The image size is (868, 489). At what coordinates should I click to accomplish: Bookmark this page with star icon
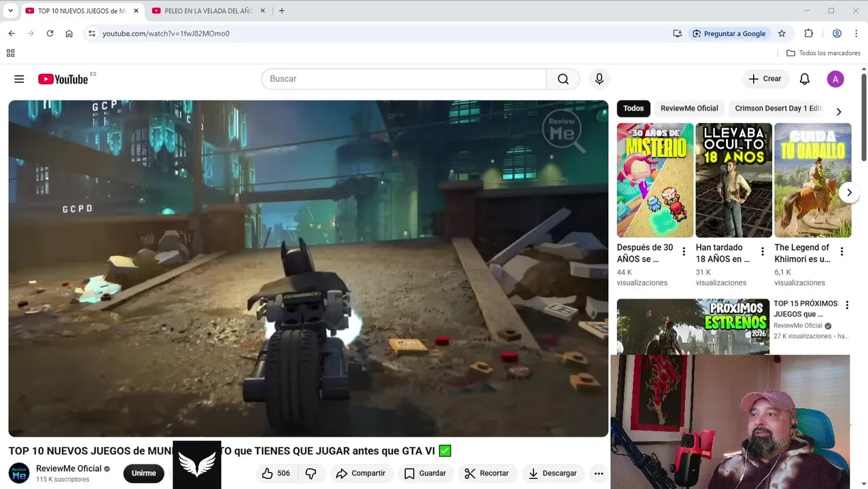pos(782,33)
